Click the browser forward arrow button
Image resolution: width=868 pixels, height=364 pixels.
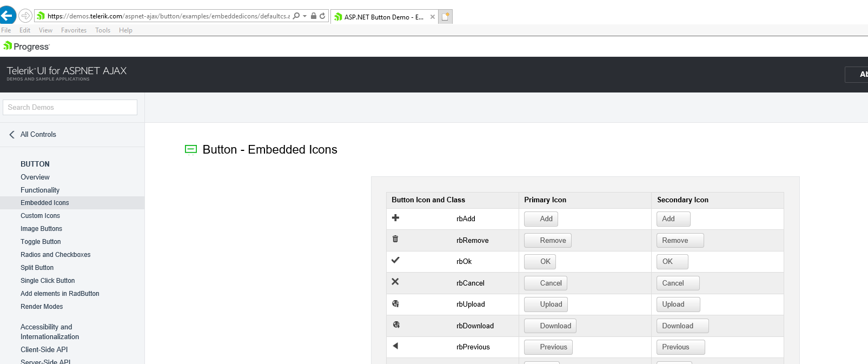pos(25,16)
